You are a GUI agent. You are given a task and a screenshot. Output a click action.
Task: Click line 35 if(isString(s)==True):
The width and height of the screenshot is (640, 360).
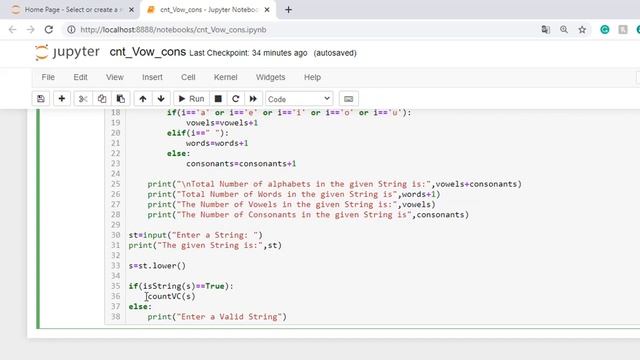point(181,286)
